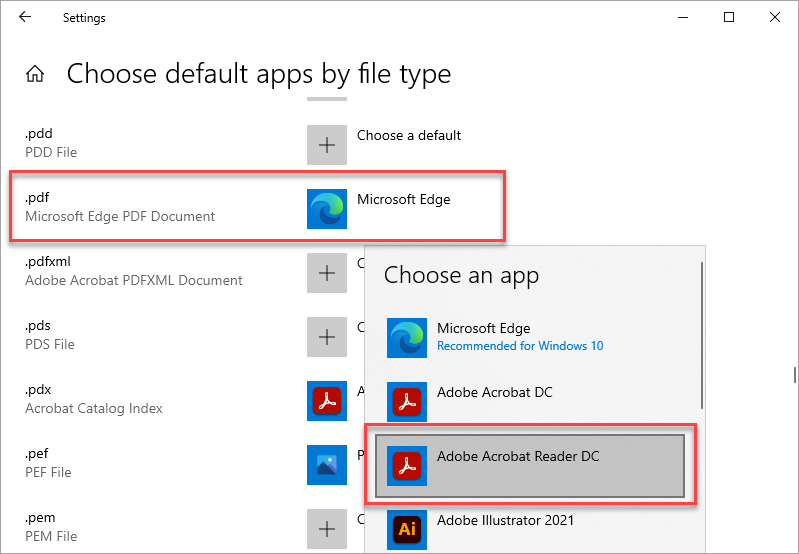Click the PDD File description
This screenshot has height=554, width=799.
click(51, 152)
